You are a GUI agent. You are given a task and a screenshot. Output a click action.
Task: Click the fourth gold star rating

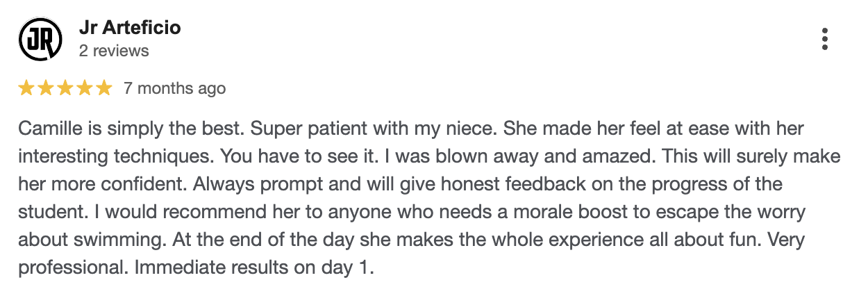[x=84, y=88]
